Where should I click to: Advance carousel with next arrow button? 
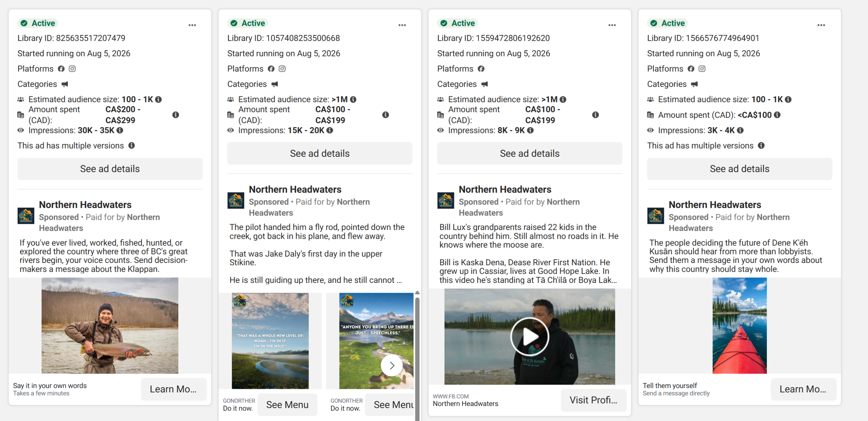[x=392, y=365]
